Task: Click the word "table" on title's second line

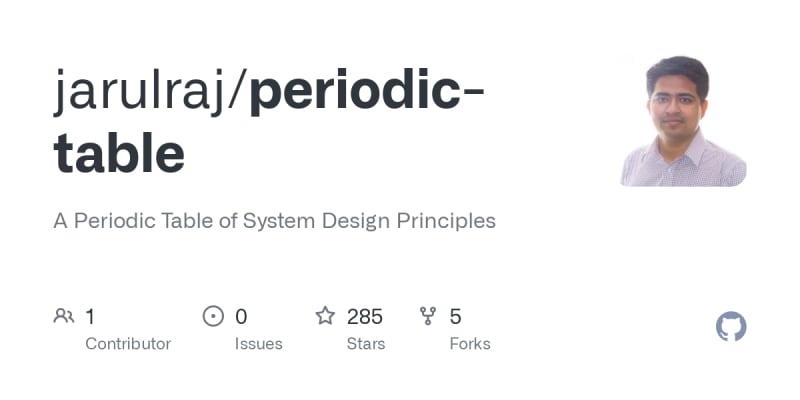Action: pos(119,153)
